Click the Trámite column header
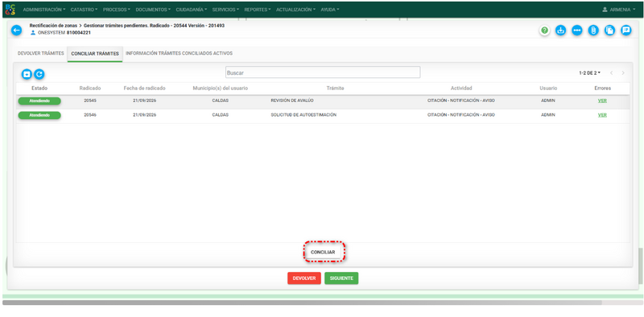The height and width of the screenshot is (317, 644). (x=335, y=89)
